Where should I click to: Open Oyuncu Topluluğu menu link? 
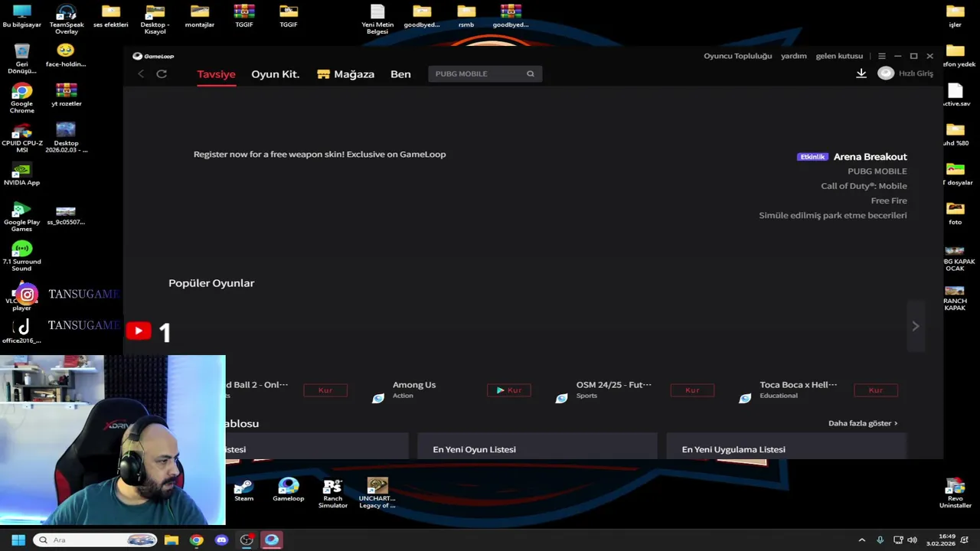tap(738, 56)
